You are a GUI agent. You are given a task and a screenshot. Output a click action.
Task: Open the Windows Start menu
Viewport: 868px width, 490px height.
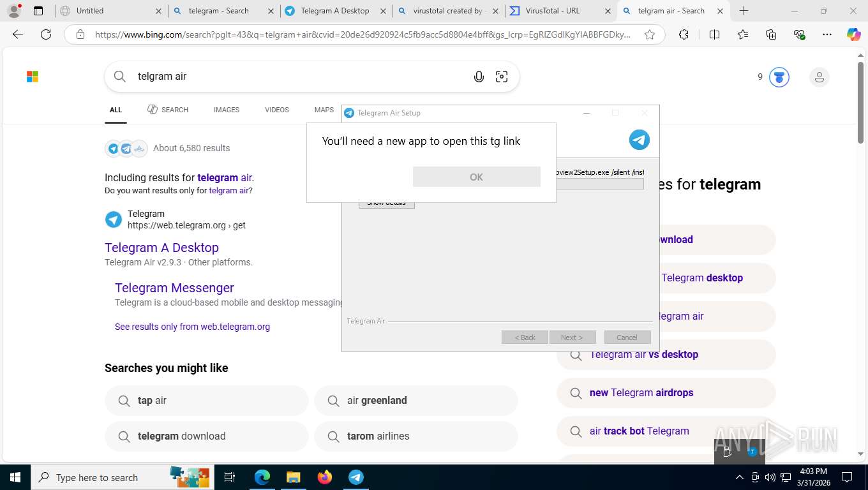coord(15,477)
